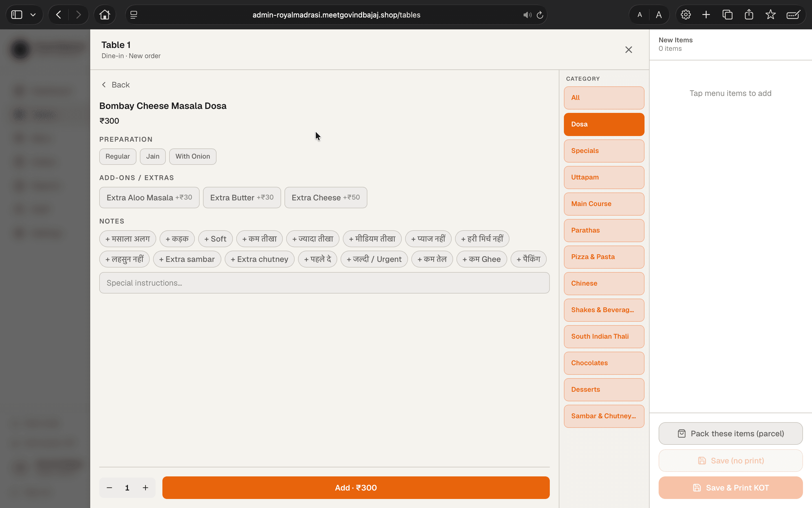Go forward using the browser forward arrow
The height and width of the screenshot is (508, 812).
[x=78, y=15]
